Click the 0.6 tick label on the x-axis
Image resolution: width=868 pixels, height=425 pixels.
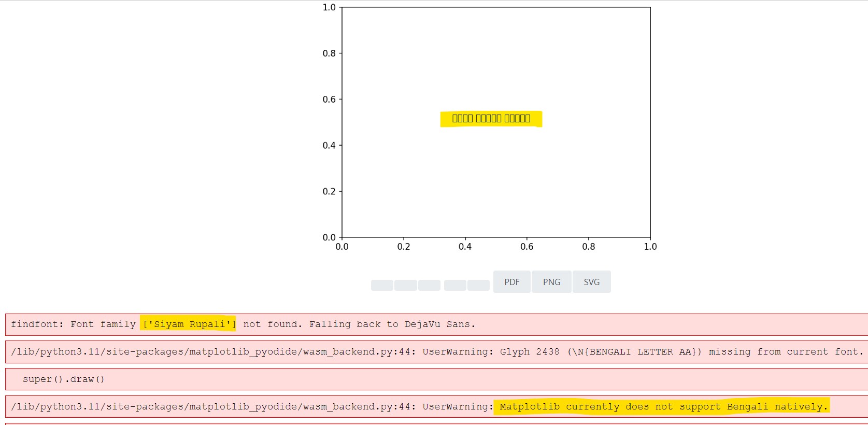click(527, 247)
